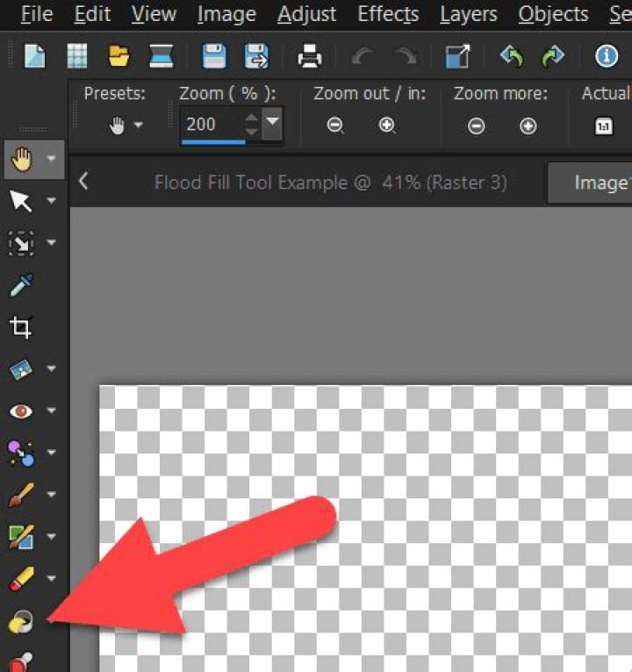
Task: Open the Effects menu
Action: (x=388, y=14)
